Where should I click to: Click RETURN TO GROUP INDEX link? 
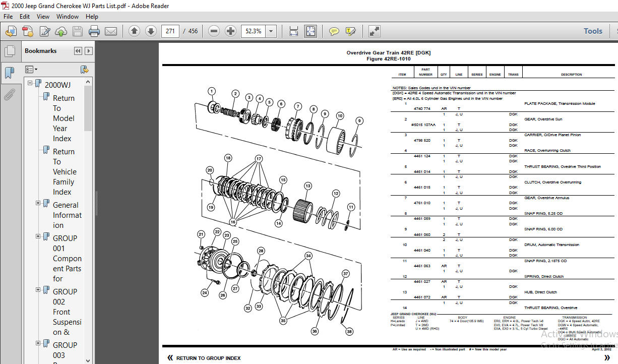tap(208, 358)
